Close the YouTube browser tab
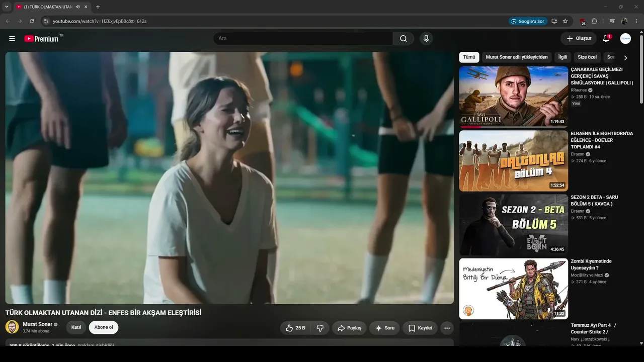Screen dimensions: 644x362 tap(86, 7)
